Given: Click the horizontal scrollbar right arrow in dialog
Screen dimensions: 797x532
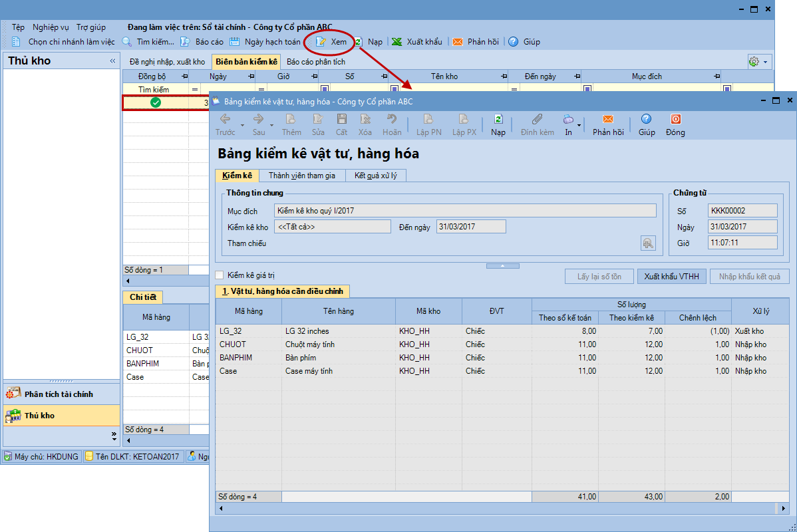Looking at the screenshot, I should click(x=784, y=508).
